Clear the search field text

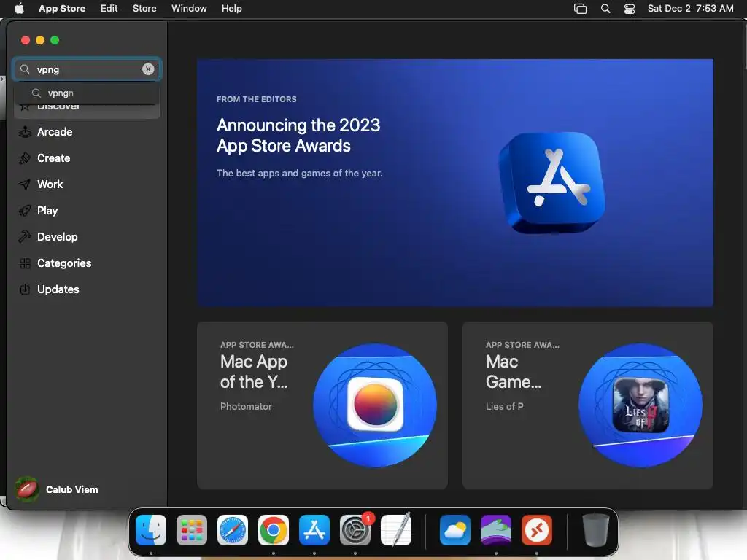[148, 69]
